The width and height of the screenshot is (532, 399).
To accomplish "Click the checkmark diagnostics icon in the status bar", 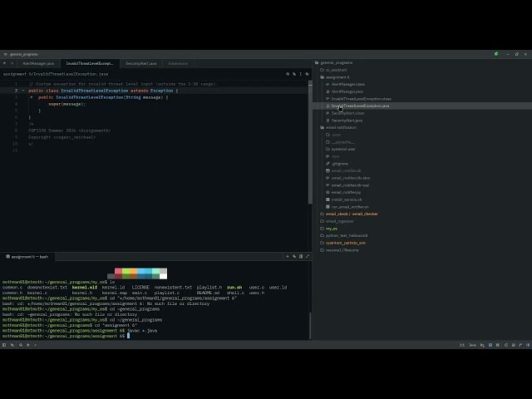I will coord(35,345).
